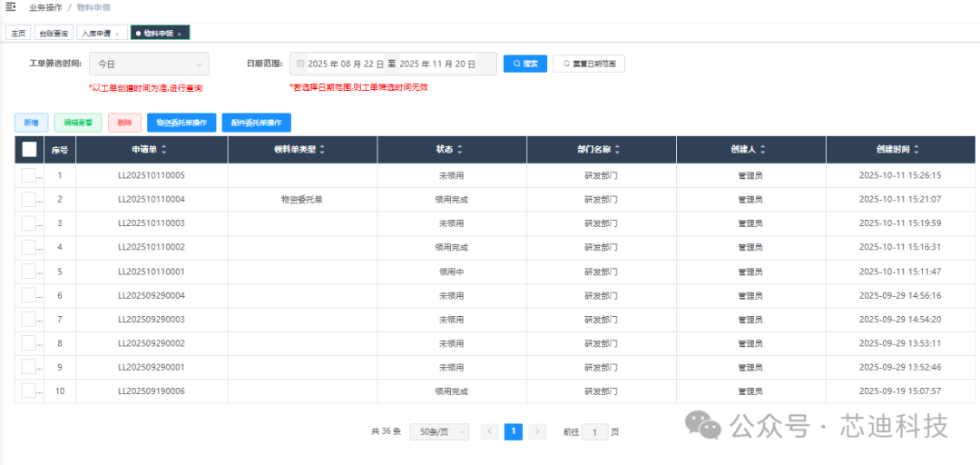Click the 删除 button
The width and height of the screenshot is (980, 465).
(x=125, y=123)
